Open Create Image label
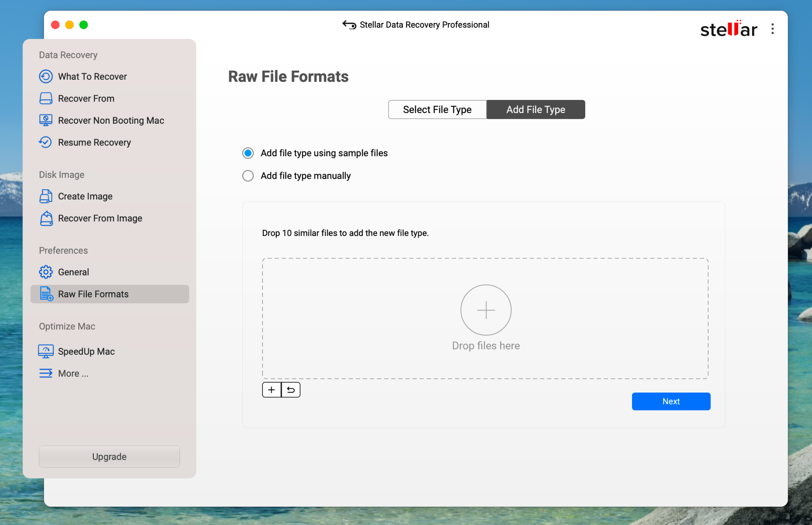 [85, 196]
